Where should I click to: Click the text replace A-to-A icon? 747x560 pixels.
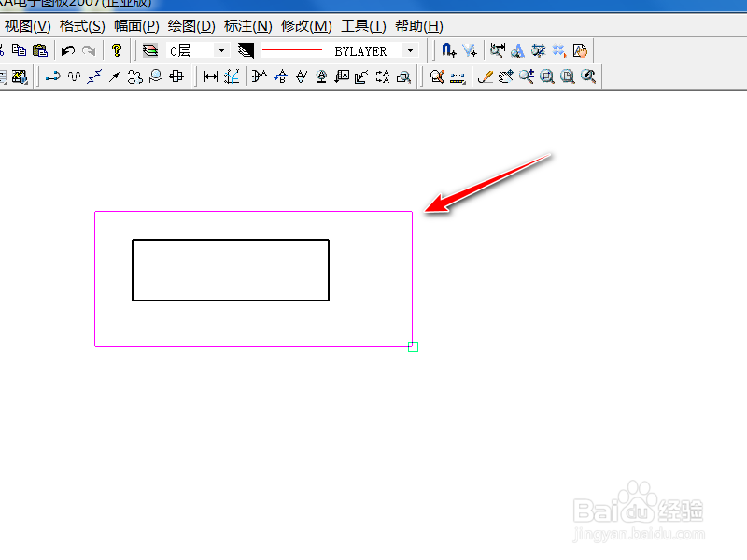pyautogui.click(x=383, y=77)
